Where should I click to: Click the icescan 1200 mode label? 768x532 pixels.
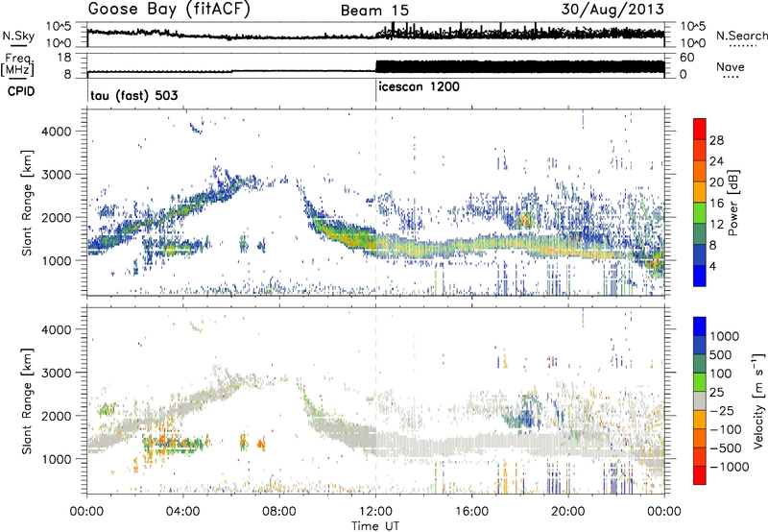[x=420, y=86]
